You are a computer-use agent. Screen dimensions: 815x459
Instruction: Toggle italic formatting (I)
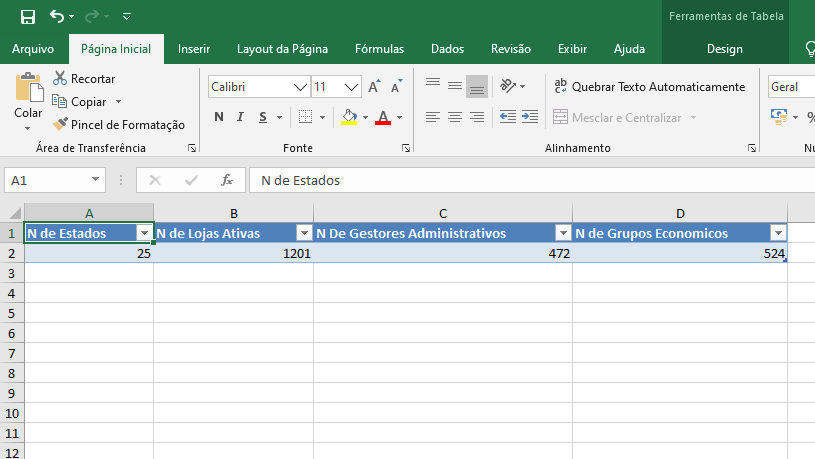(x=241, y=117)
